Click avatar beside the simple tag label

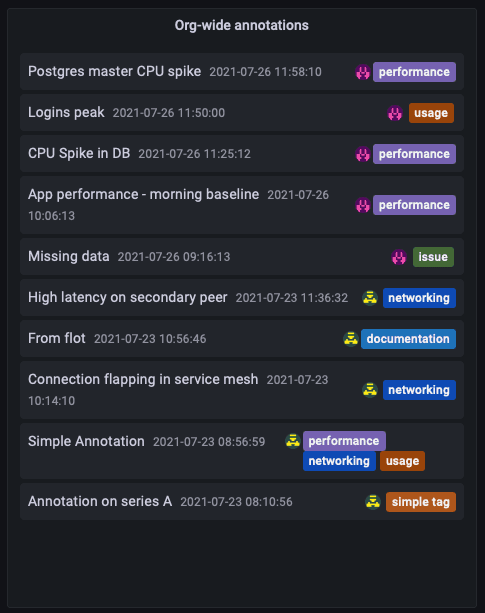click(x=373, y=502)
